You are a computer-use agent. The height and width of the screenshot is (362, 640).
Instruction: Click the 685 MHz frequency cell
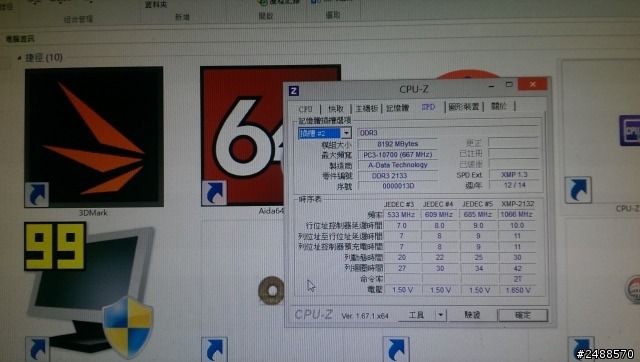coord(478,214)
